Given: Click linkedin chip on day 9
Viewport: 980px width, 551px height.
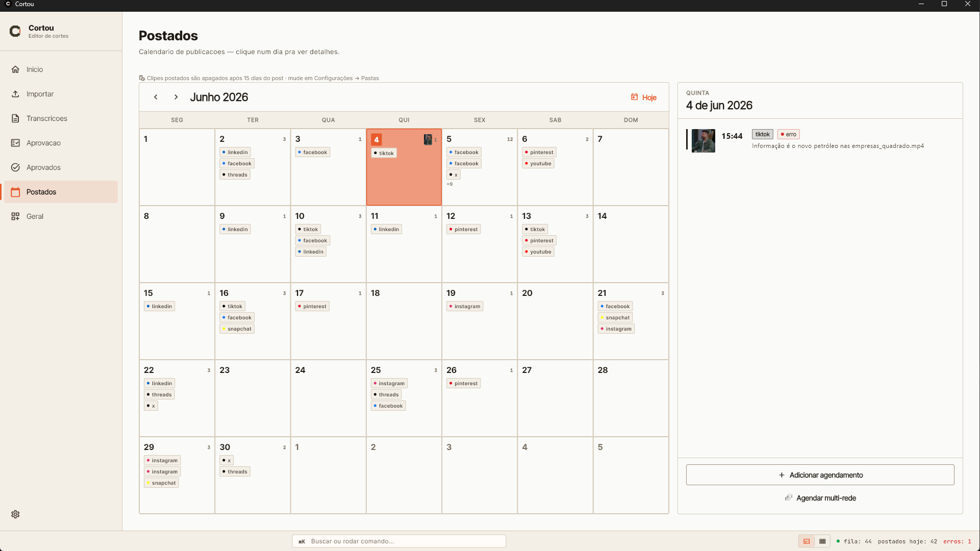Looking at the screenshot, I should [x=235, y=229].
